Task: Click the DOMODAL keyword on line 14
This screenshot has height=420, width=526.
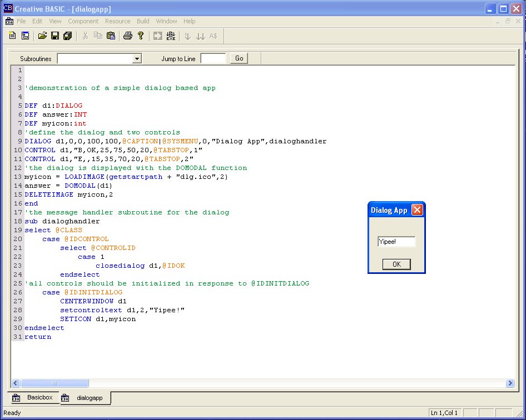Action: pyautogui.click(x=80, y=186)
